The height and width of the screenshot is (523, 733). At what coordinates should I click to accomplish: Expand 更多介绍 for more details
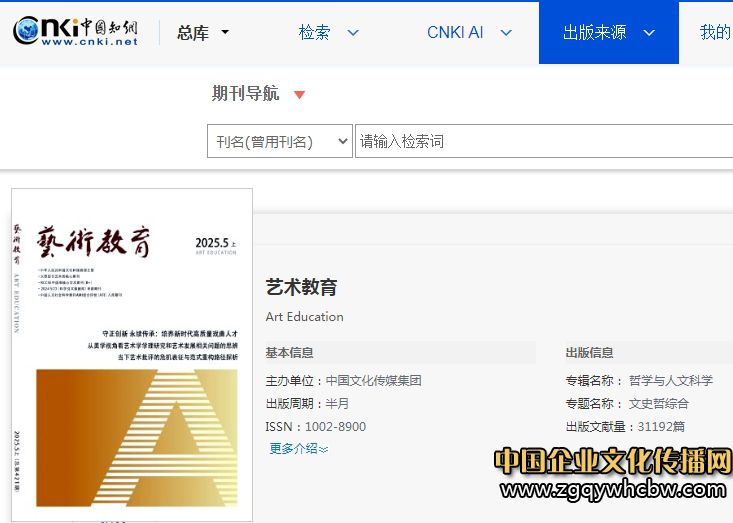[298, 449]
